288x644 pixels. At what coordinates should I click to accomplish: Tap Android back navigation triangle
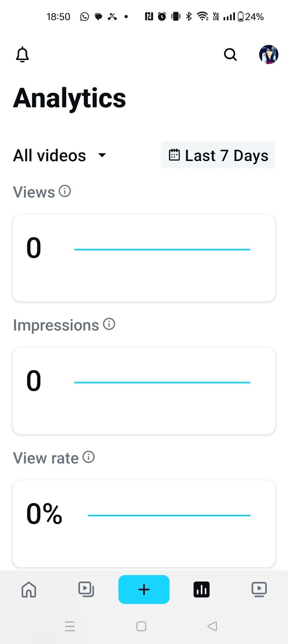[212, 626]
